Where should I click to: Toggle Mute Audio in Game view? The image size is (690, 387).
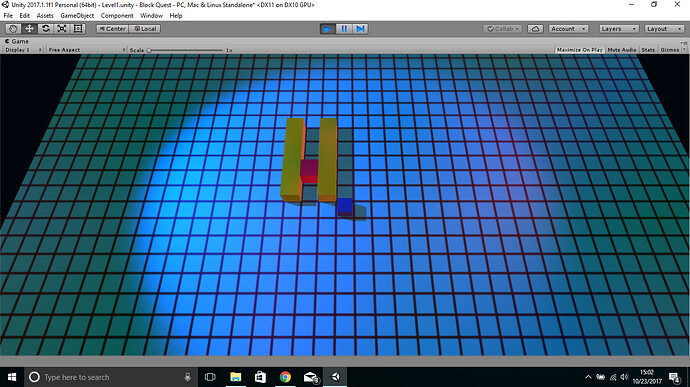click(x=621, y=50)
